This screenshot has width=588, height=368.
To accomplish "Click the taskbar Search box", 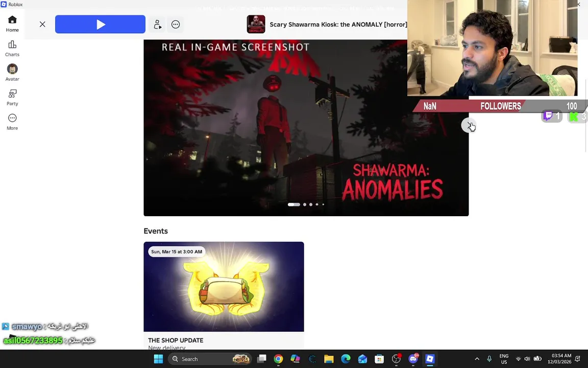I will (x=210, y=359).
